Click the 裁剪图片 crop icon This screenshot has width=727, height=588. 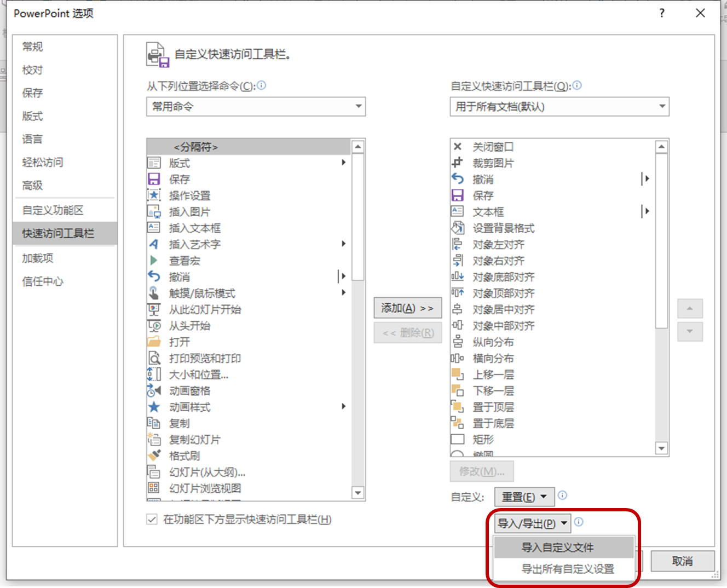(x=458, y=163)
